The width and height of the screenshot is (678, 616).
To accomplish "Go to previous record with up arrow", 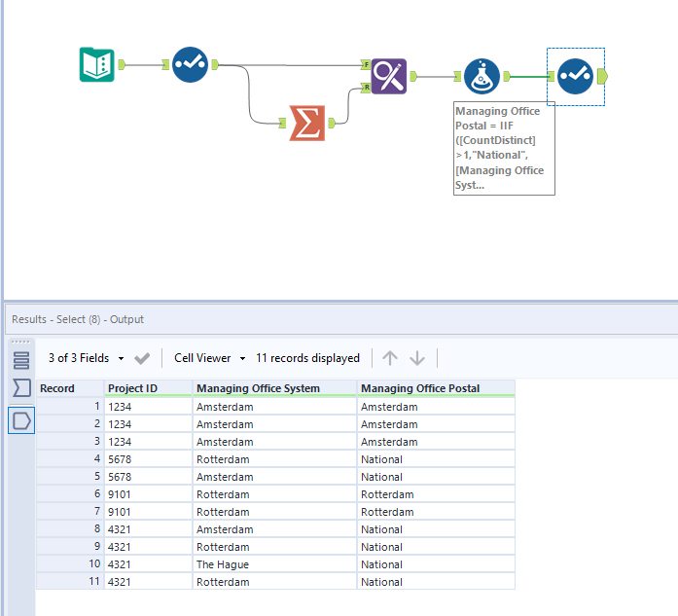I will coord(390,358).
